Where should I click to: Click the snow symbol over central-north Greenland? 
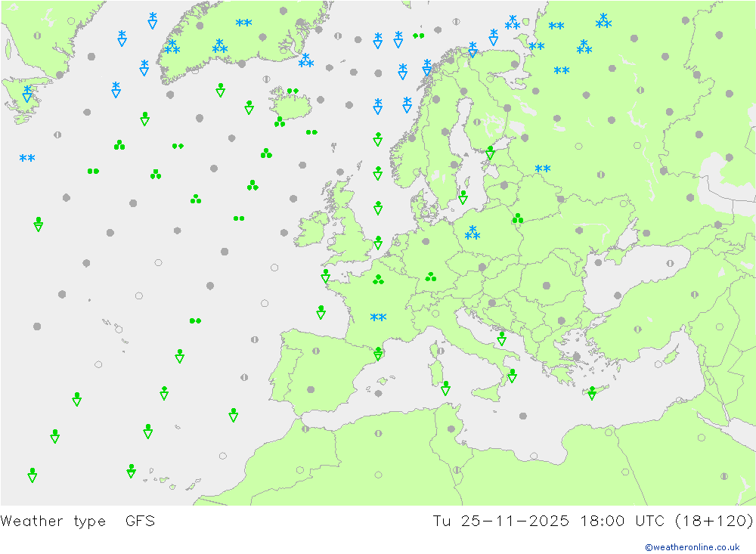coord(244,23)
